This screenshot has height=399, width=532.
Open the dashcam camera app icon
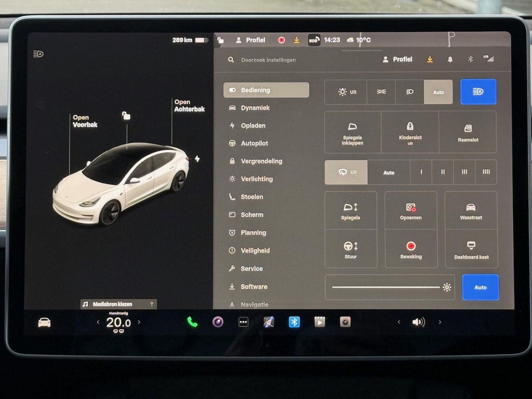pos(345,322)
